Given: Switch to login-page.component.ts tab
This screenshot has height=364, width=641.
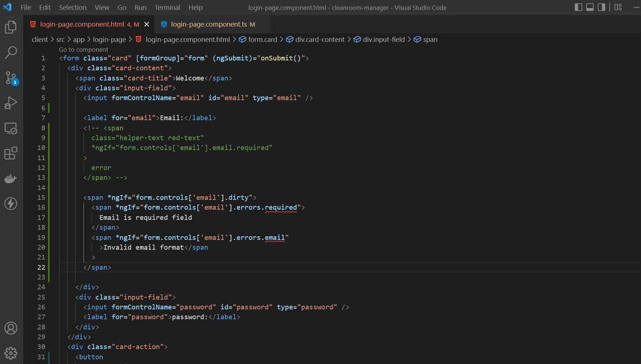Looking at the screenshot, I should [213, 24].
